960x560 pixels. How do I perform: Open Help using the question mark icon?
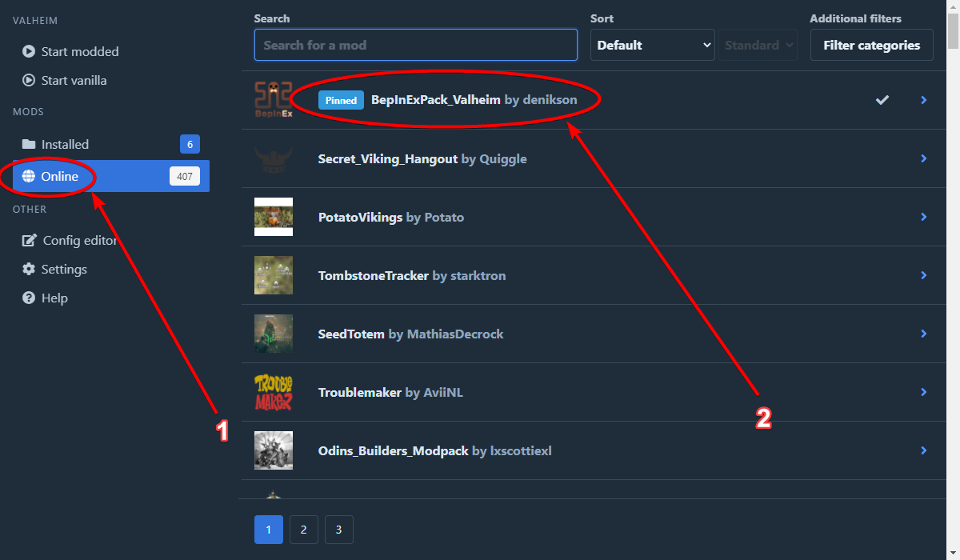(30, 298)
